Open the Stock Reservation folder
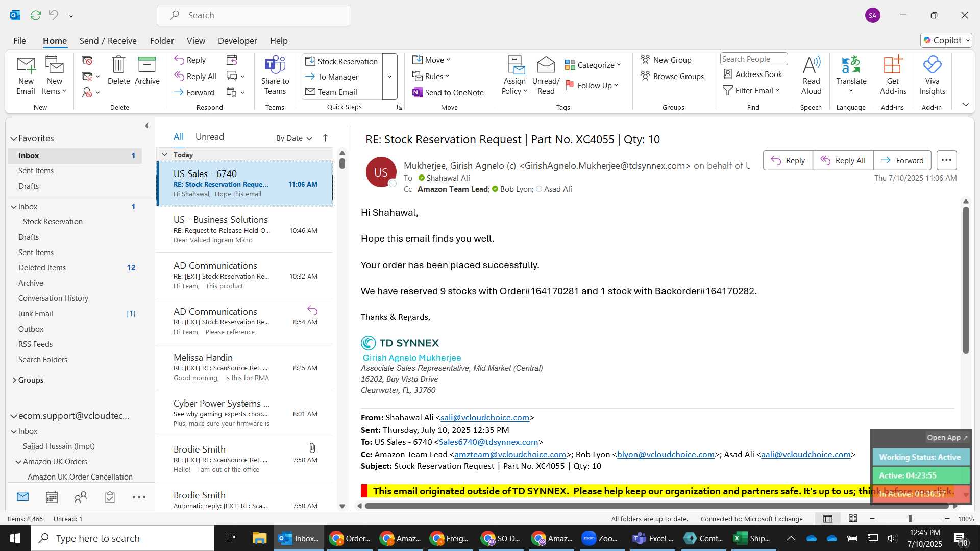 (x=53, y=221)
